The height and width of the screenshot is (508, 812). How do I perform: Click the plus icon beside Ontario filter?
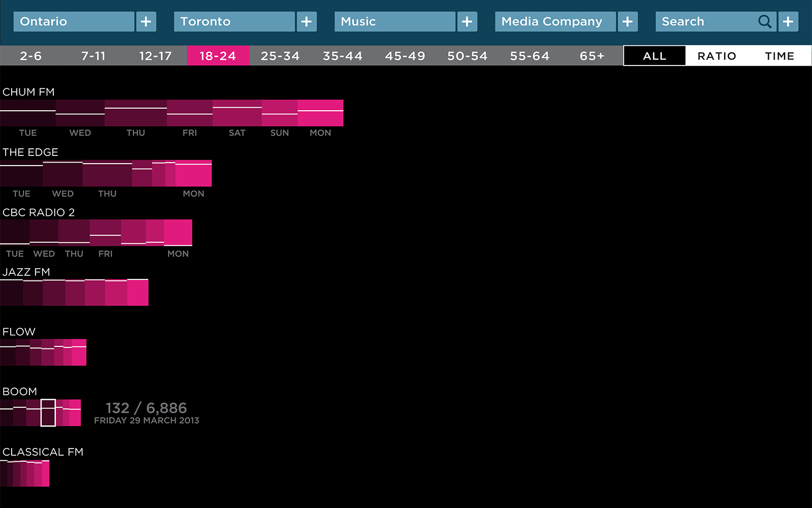pyautogui.click(x=146, y=22)
